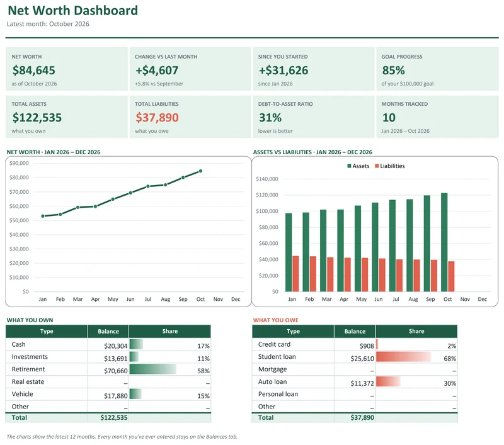This screenshot has width=504, height=445.
Task: Select the $122,535 total assets card value
Action: click(37, 118)
